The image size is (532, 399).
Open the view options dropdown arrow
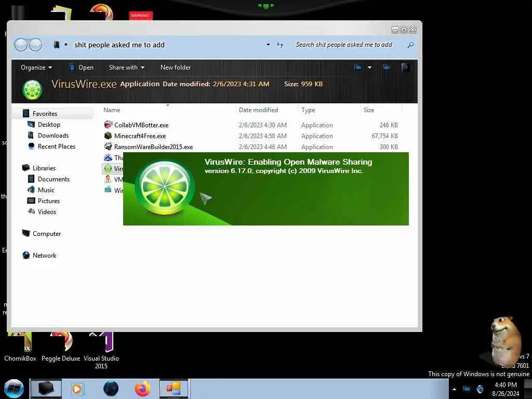[x=369, y=68]
